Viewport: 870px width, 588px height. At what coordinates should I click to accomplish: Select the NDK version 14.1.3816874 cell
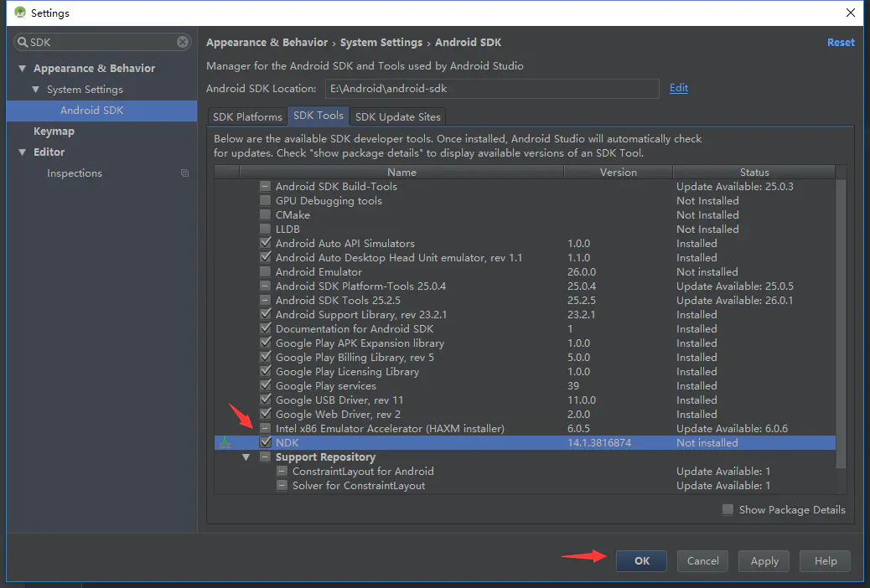(599, 442)
